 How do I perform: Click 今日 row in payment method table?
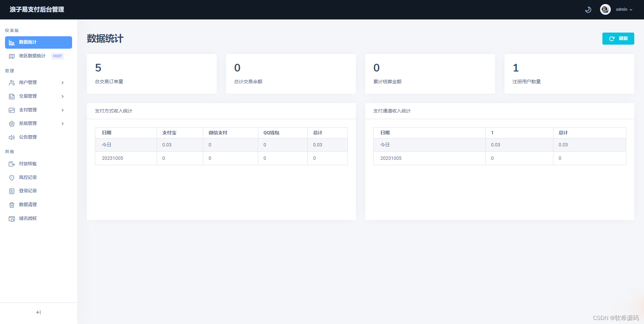pyautogui.click(x=221, y=145)
